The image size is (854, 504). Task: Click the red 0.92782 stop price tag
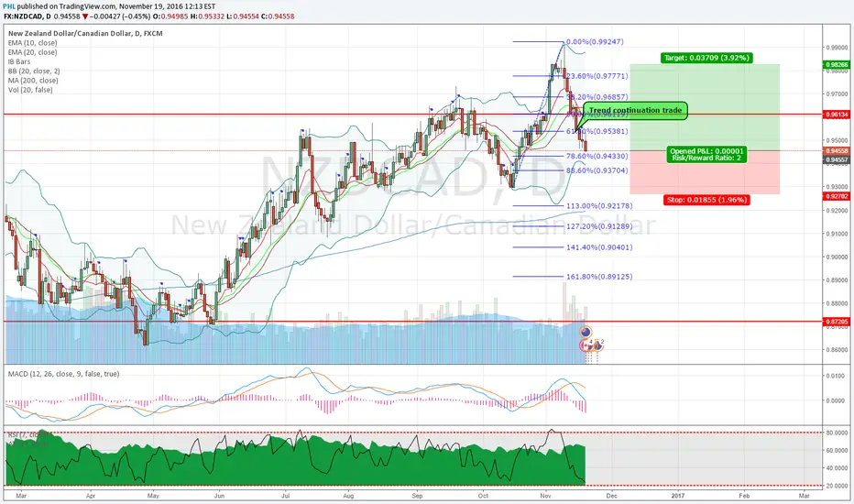pos(837,196)
